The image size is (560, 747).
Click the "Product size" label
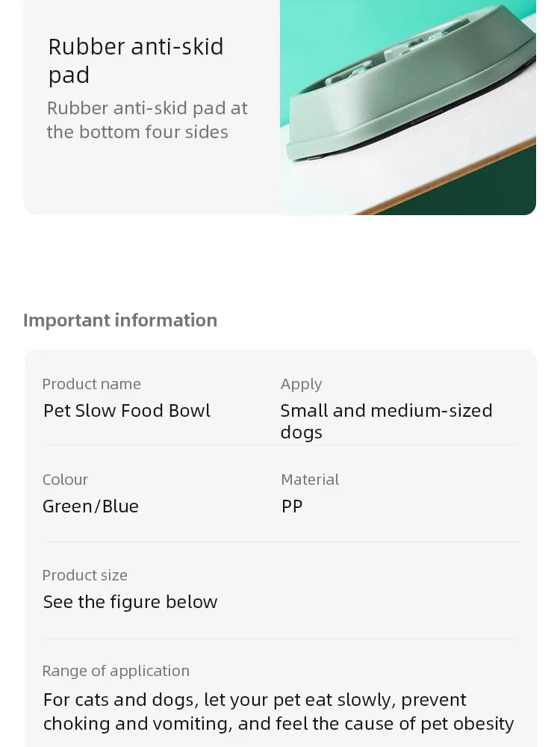click(84, 575)
